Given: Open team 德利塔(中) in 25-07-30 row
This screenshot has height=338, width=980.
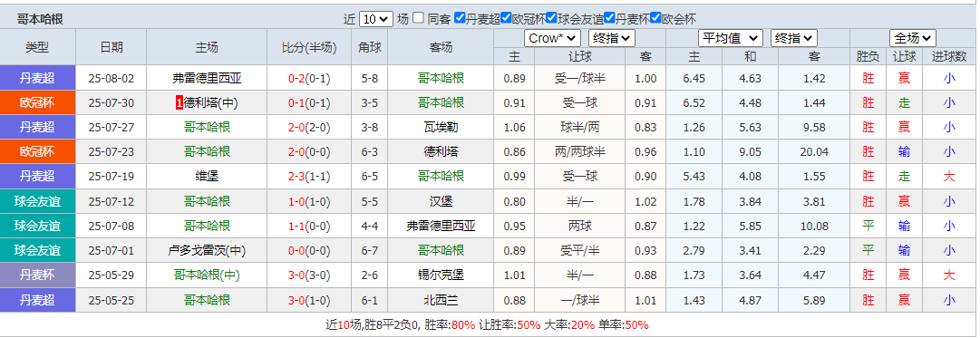Looking at the screenshot, I should click(x=210, y=102).
